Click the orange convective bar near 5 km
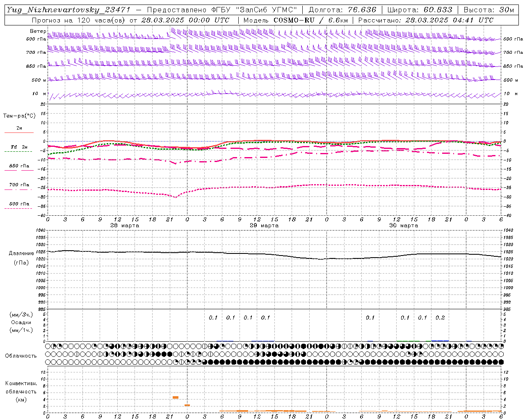This screenshot has height=420, width=525. (176, 397)
